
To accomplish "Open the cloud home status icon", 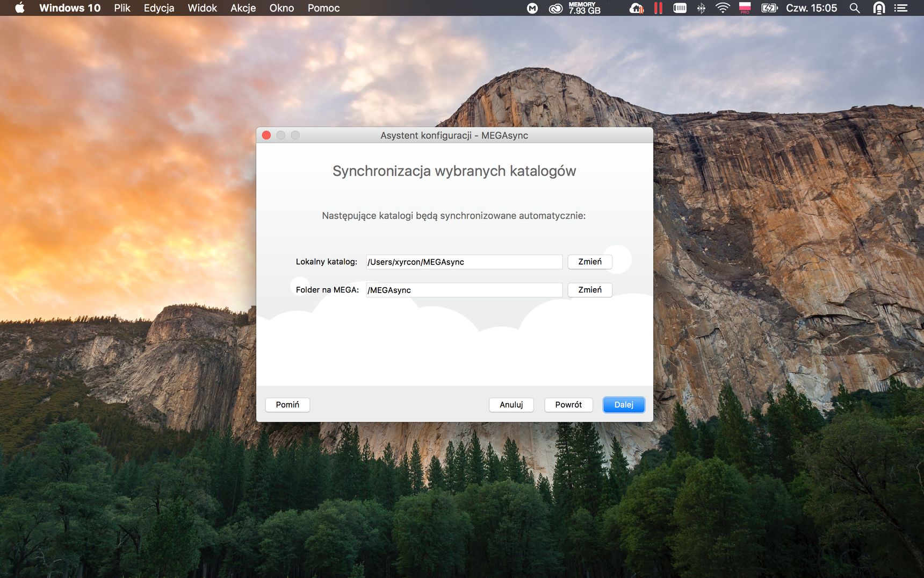I will [637, 8].
